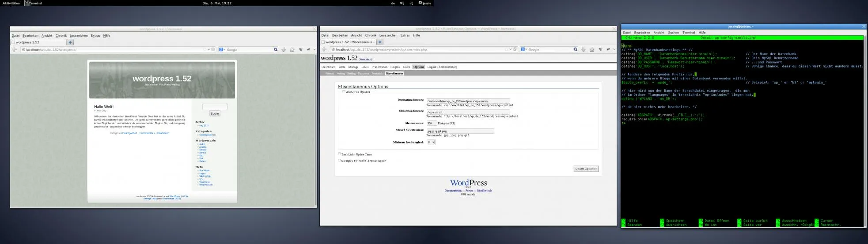Open keyboard layout 'de' indicator in top panel
Image resolution: width=868 pixels, height=244 pixels.
click(393, 3)
